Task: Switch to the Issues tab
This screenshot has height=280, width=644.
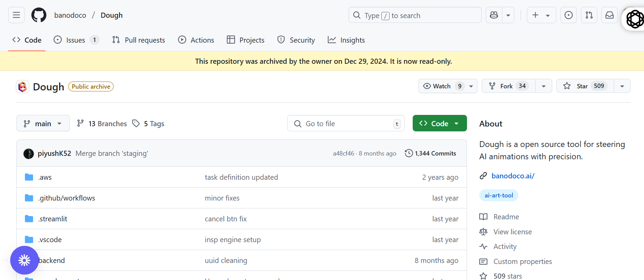Action: pos(76,40)
